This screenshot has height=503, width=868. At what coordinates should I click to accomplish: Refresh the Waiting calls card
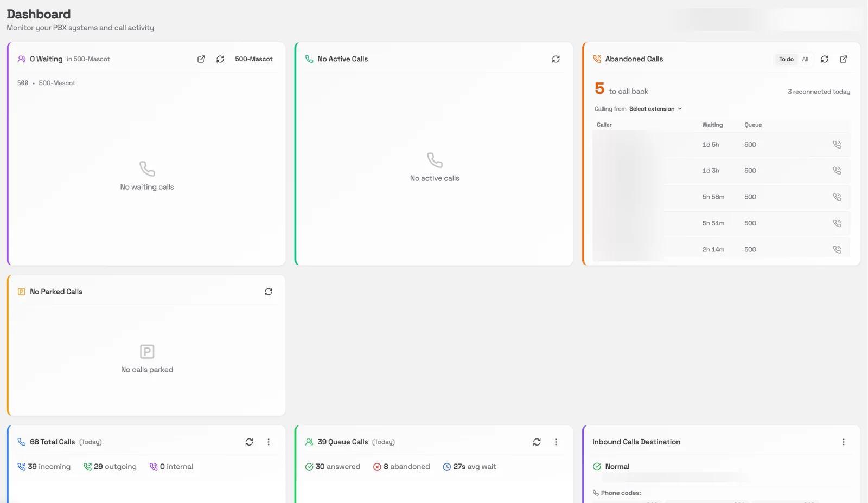click(x=220, y=59)
